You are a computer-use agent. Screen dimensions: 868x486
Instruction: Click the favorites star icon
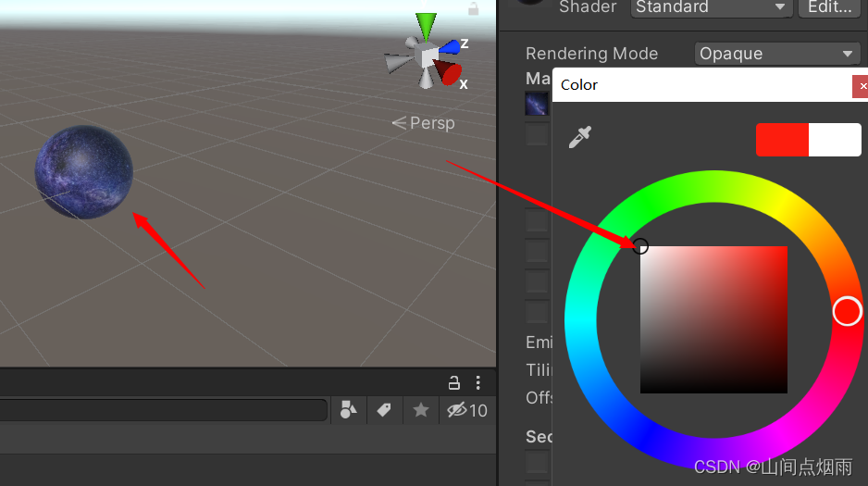click(421, 410)
